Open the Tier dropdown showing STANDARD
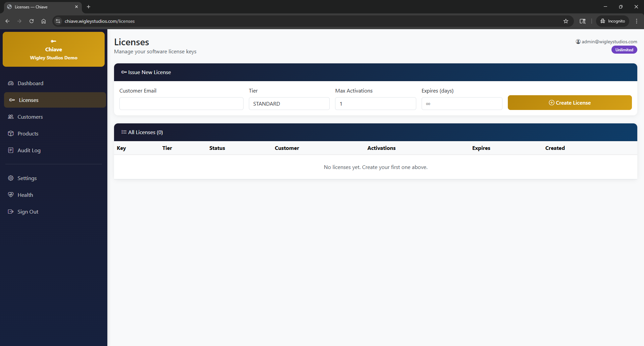This screenshot has height=346, width=644. pos(289,104)
